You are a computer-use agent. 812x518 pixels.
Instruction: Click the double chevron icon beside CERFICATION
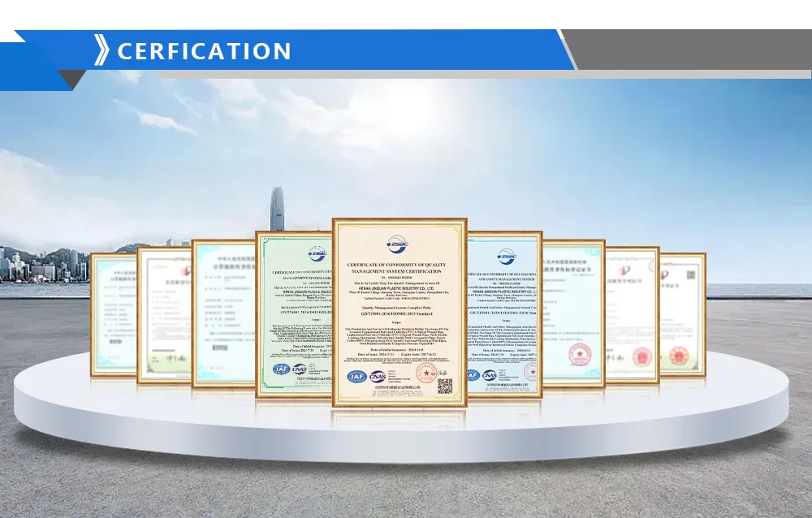101,50
